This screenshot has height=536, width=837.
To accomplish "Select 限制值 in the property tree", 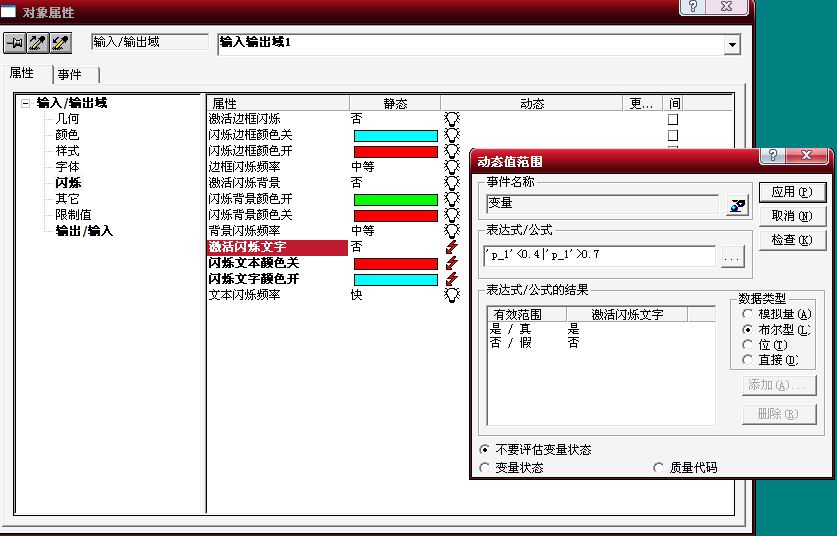I will (x=74, y=215).
